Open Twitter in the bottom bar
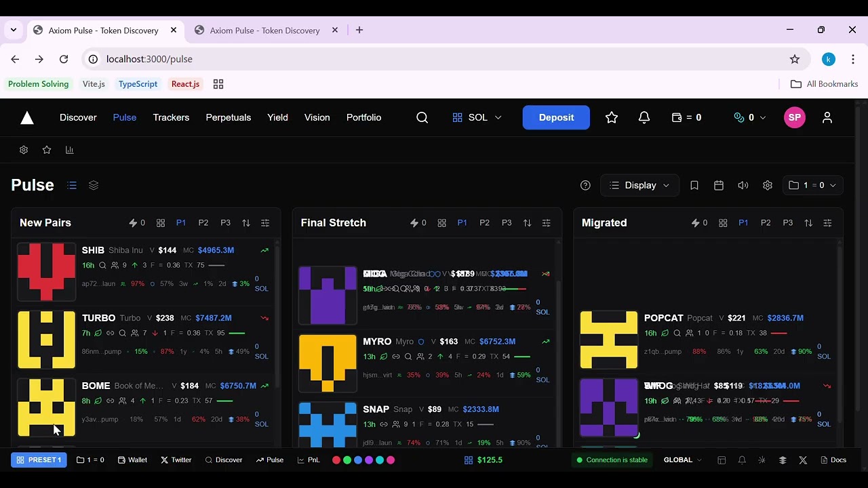The image size is (868, 488). (x=176, y=460)
